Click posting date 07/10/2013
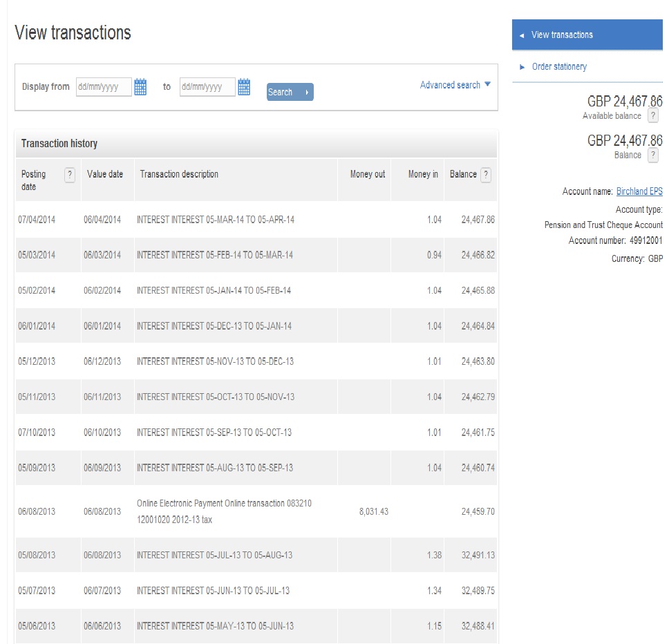Viewport: 669px width, 644px height. click(x=37, y=433)
